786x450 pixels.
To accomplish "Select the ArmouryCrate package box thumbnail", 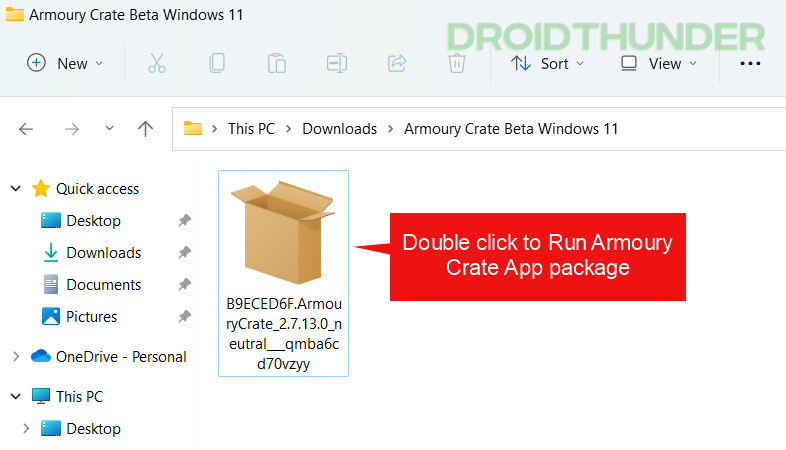I will 283,233.
